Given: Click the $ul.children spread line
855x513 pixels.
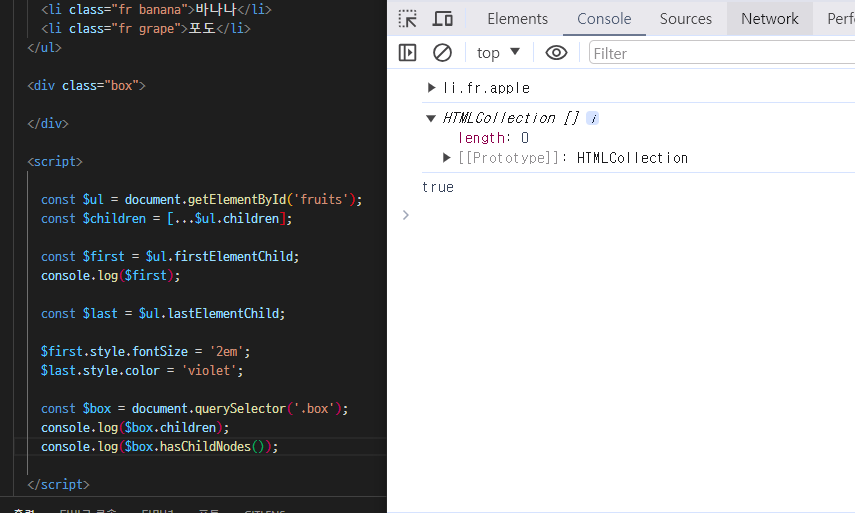Looking at the screenshot, I should [167, 219].
